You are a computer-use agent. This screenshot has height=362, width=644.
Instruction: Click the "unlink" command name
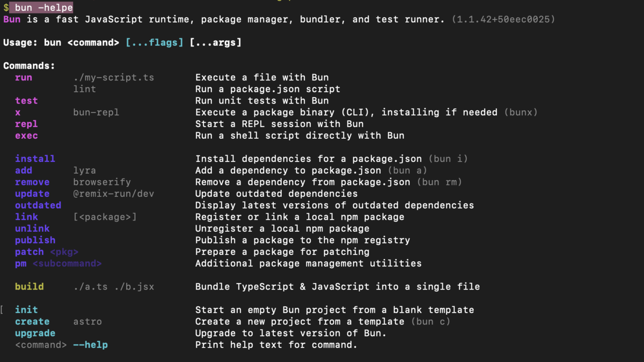32,228
